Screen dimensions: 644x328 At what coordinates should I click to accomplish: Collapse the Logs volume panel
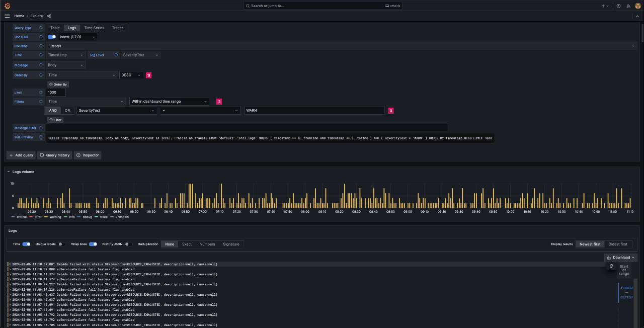(x=9, y=172)
